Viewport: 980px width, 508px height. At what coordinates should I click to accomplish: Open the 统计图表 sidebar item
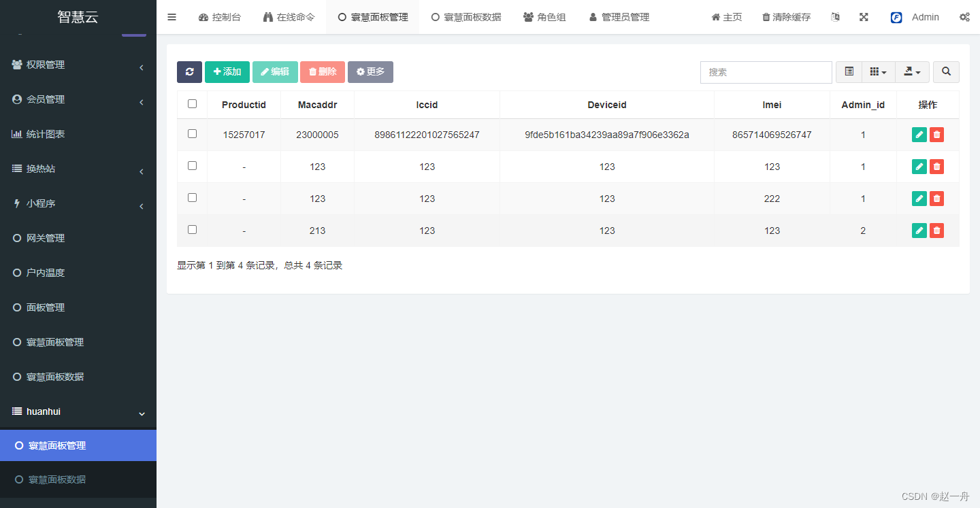pyautogui.click(x=78, y=135)
